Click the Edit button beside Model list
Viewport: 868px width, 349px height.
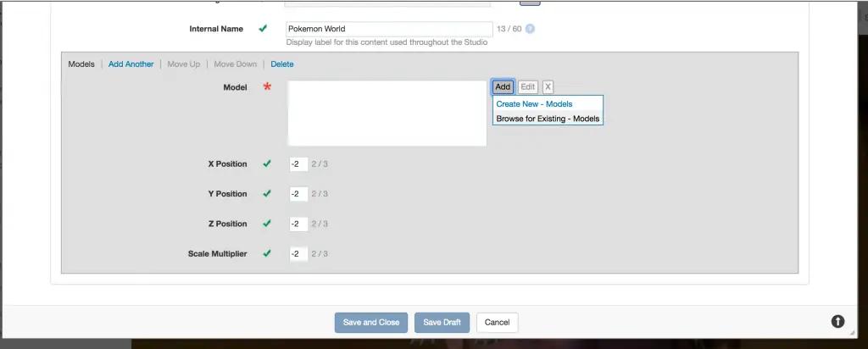[527, 86]
